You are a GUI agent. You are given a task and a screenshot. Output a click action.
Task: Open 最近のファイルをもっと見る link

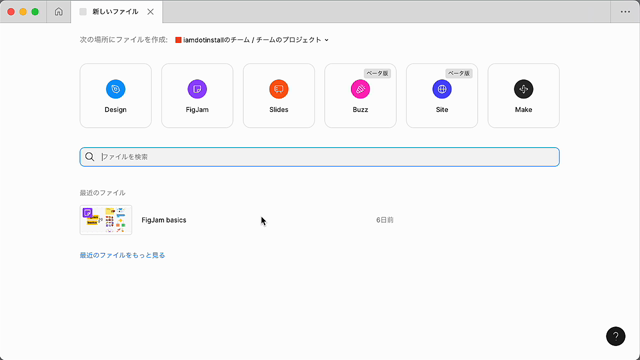point(122,255)
